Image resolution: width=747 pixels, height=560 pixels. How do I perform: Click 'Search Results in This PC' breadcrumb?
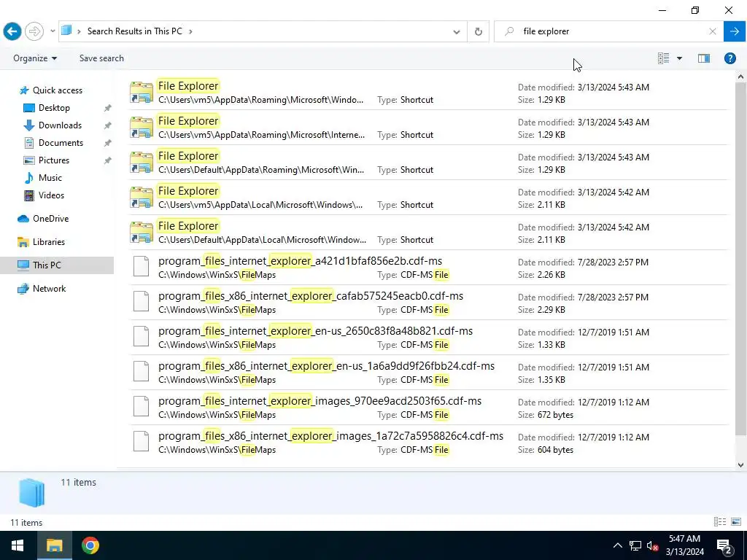click(134, 31)
